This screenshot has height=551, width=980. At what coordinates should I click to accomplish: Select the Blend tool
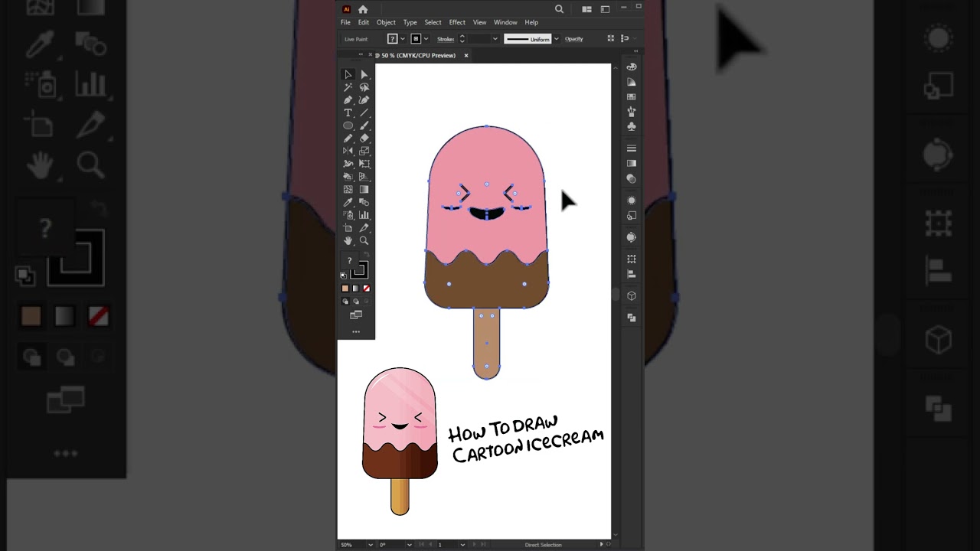[364, 202]
